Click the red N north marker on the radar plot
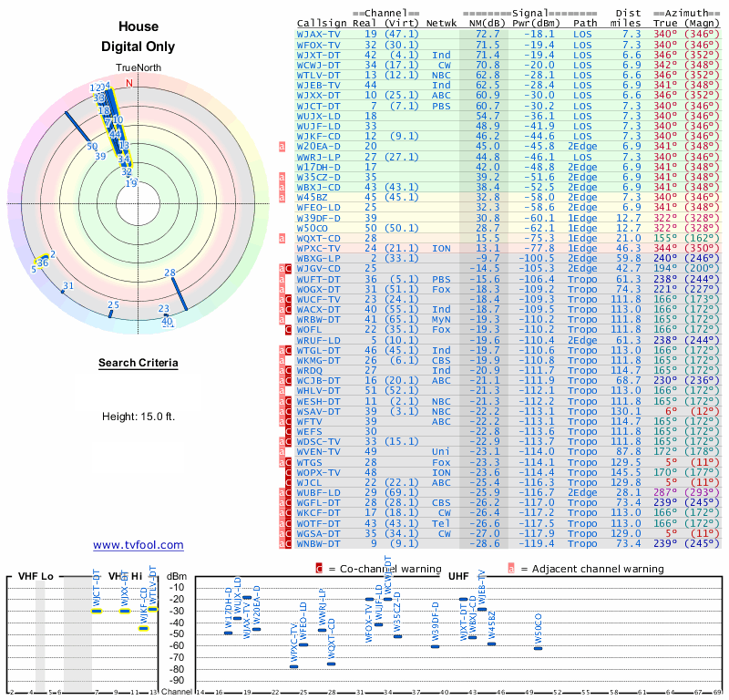Viewport: 729px width, 700px height. pyautogui.click(x=129, y=83)
